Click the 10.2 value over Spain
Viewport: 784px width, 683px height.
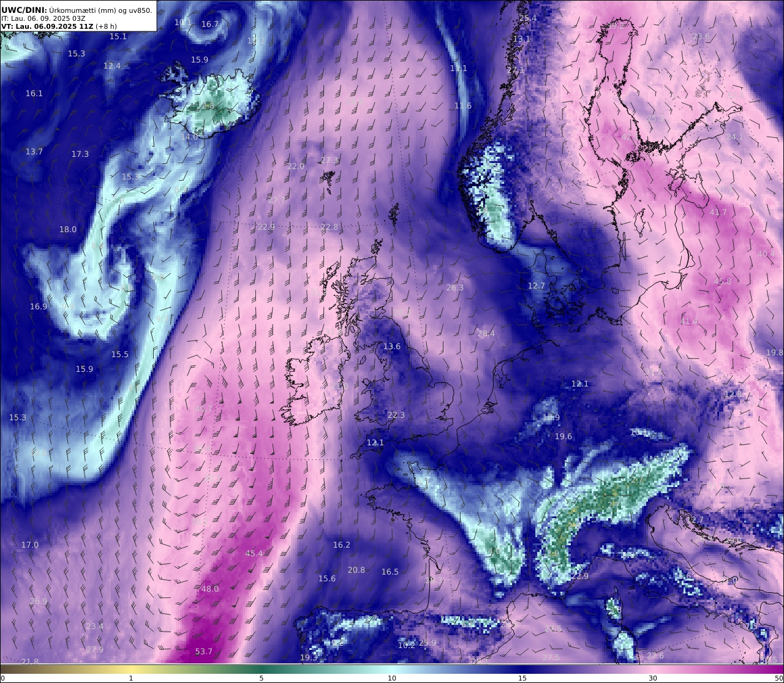point(407,645)
